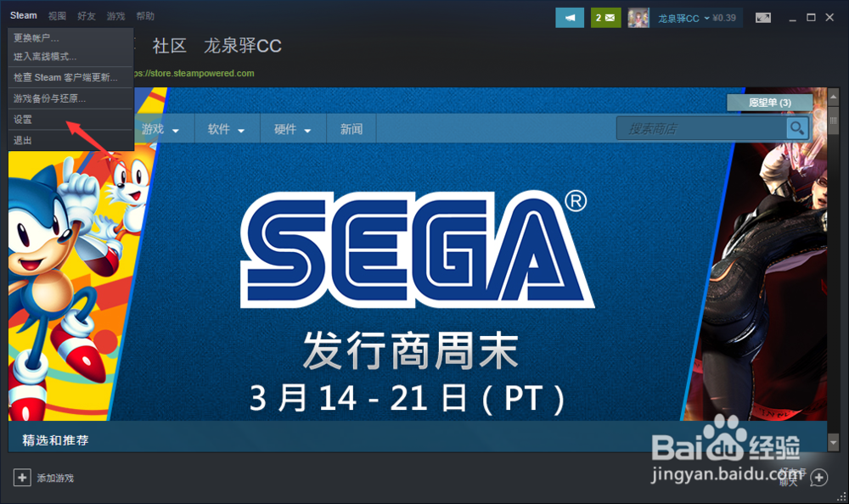Click the store search magnifier icon
This screenshot has height=504, width=849.
[x=797, y=129]
